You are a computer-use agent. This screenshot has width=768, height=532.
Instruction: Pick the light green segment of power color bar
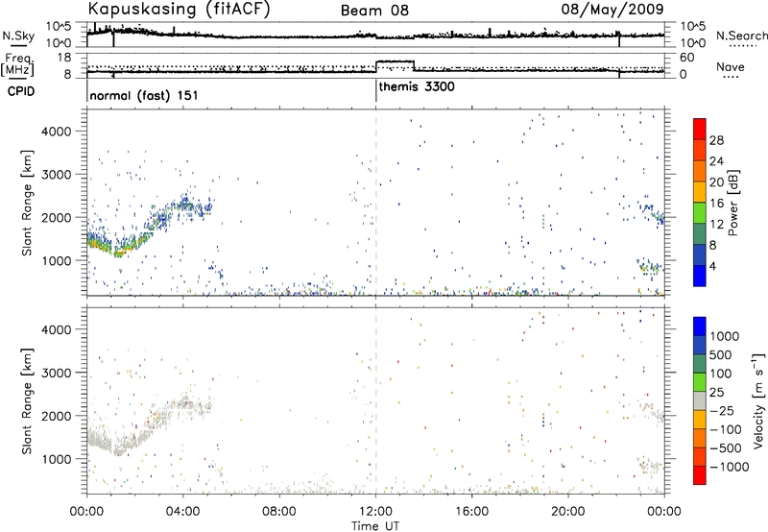(x=700, y=213)
